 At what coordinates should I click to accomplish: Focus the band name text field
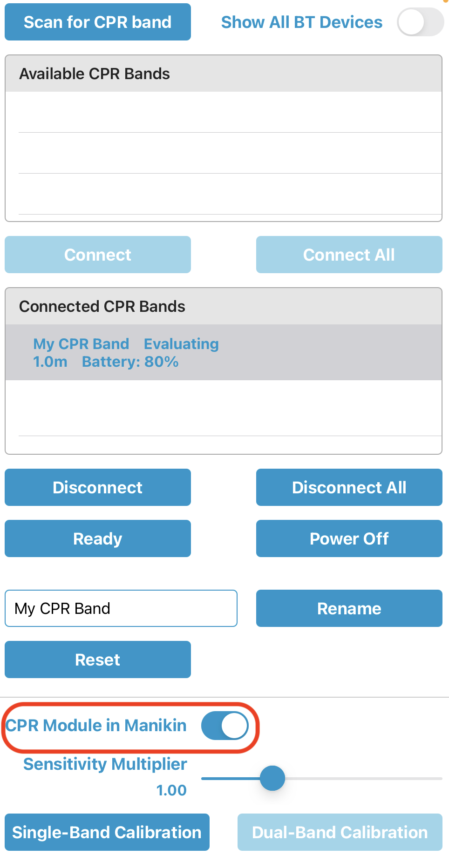click(x=121, y=608)
